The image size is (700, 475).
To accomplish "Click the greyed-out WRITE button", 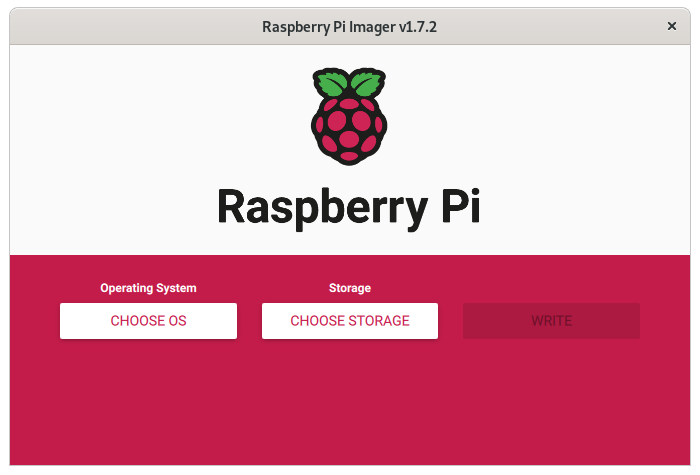I will coord(551,321).
